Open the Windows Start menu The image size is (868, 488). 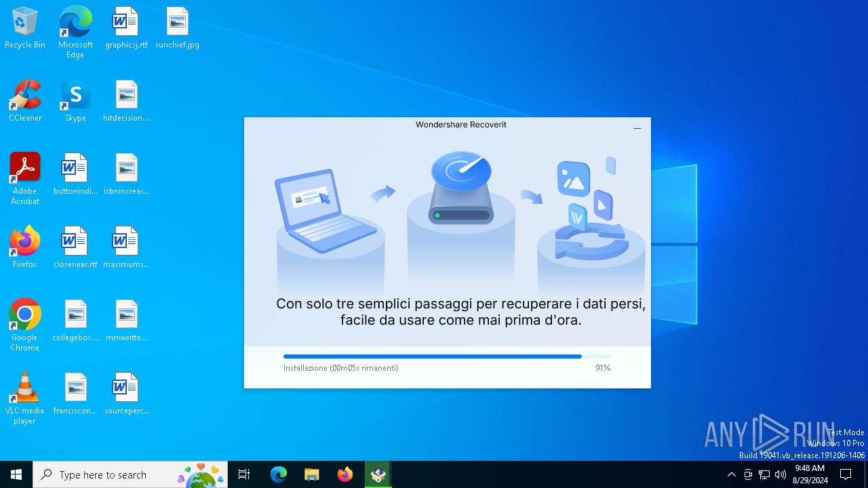16,474
